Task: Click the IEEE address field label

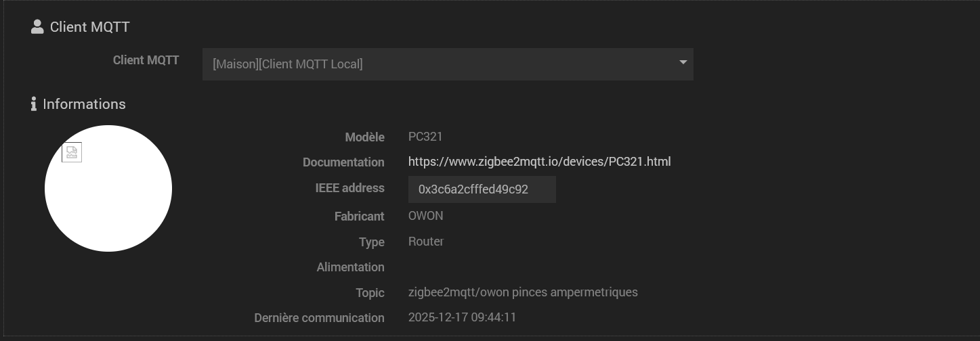Action: 349,188
